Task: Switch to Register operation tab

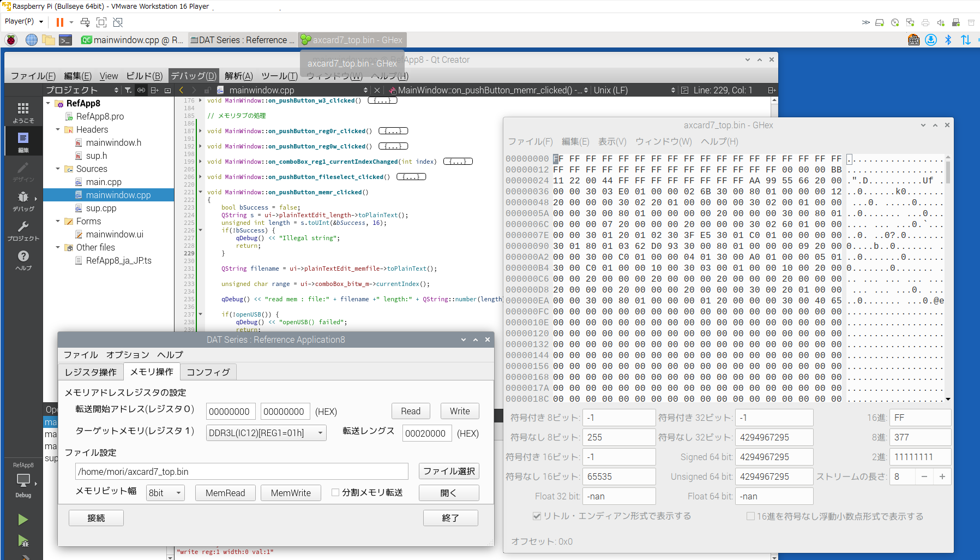Action: click(x=91, y=372)
